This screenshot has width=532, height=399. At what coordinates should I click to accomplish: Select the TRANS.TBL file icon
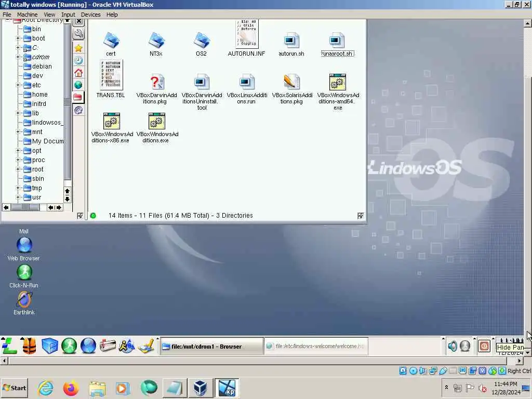coord(111,75)
